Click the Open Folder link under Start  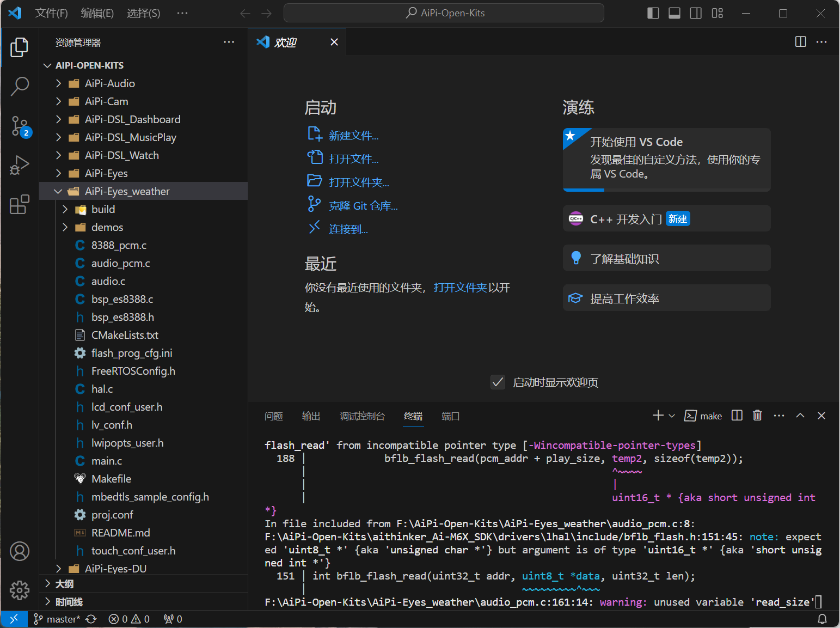point(359,182)
